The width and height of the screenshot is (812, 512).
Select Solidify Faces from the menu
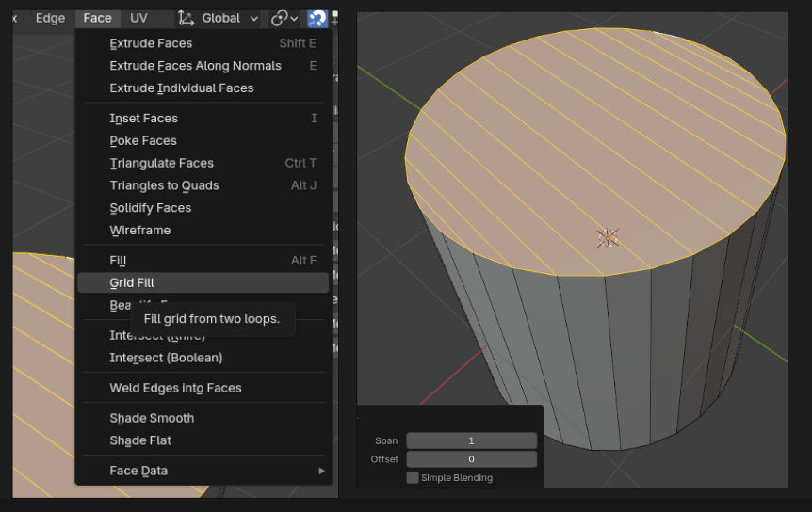150,208
